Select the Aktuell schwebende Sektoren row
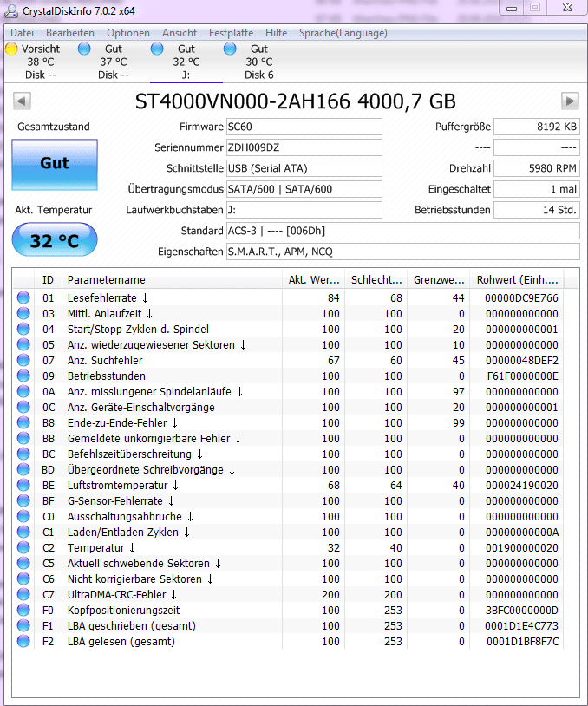This screenshot has width=588, height=706. click(x=288, y=563)
